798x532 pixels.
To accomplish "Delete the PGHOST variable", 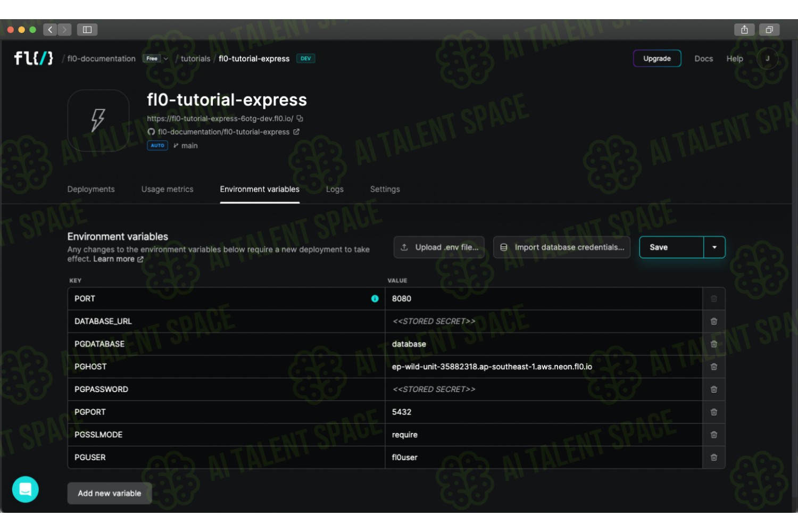I will point(714,367).
